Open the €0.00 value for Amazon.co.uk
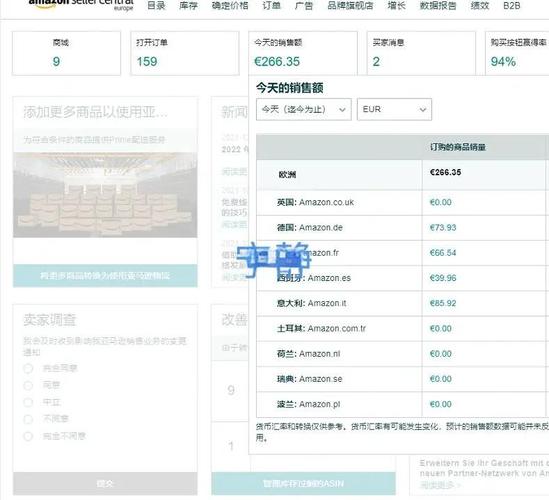549x500 pixels. click(440, 202)
